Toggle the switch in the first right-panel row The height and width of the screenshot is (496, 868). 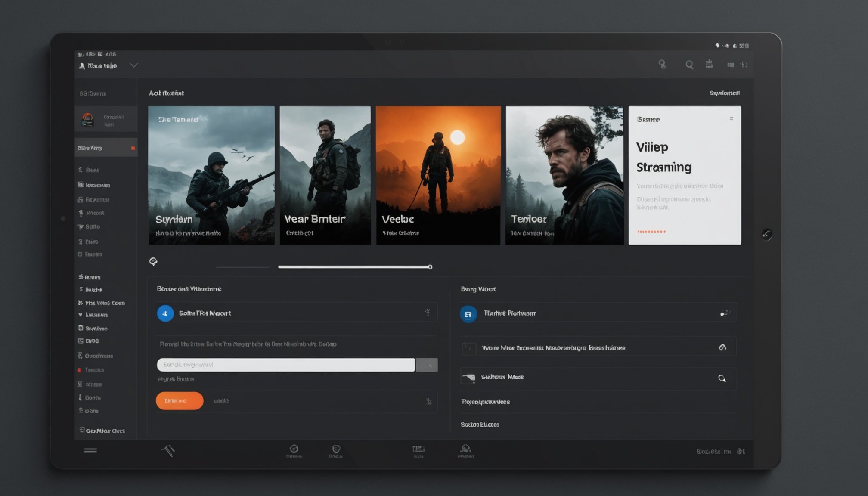click(725, 313)
